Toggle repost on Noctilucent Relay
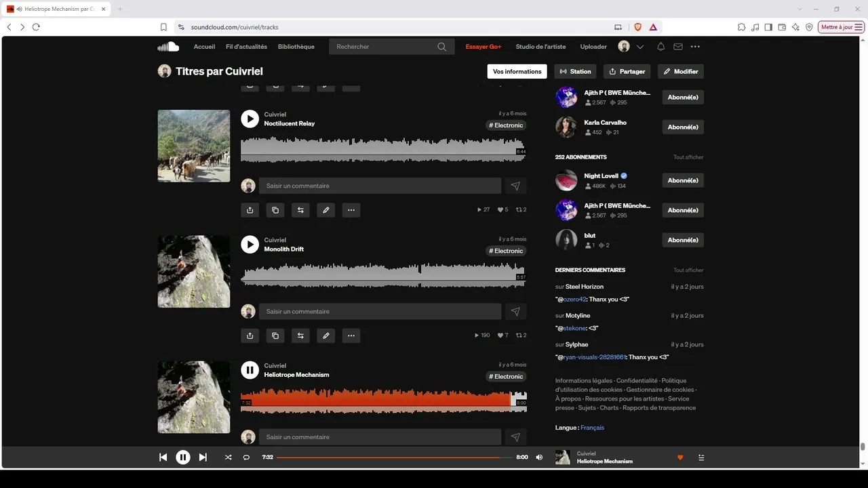Viewport: 868px width, 488px height. [300, 210]
